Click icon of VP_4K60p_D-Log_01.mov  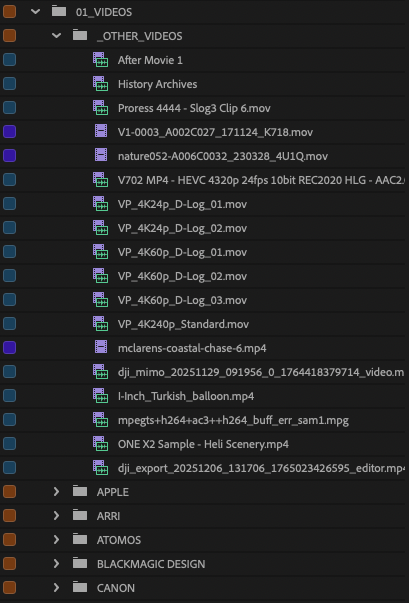pyautogui.click(x=100, y=252)
